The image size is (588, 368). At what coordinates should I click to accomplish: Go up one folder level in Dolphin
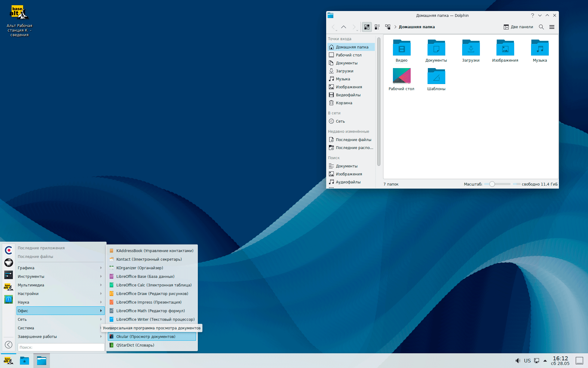coord(344,27)
